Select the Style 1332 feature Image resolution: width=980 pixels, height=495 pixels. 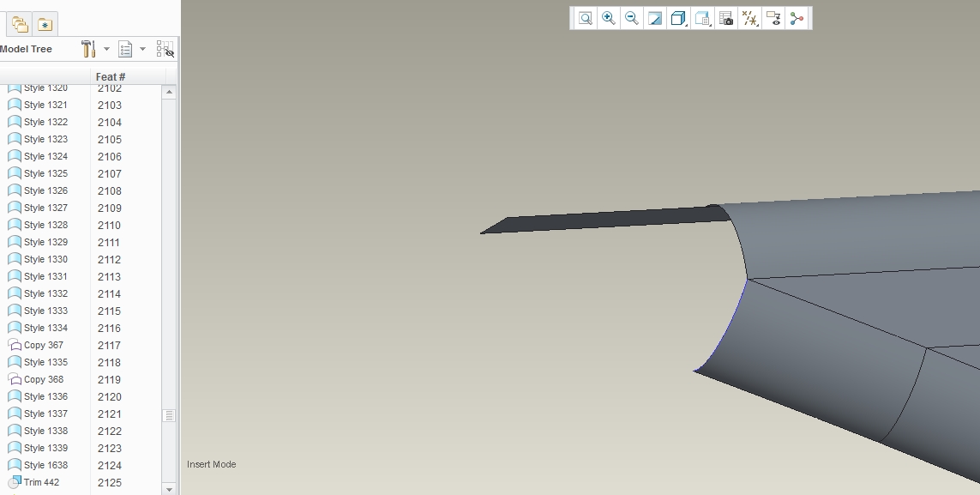tap(45, 293)
